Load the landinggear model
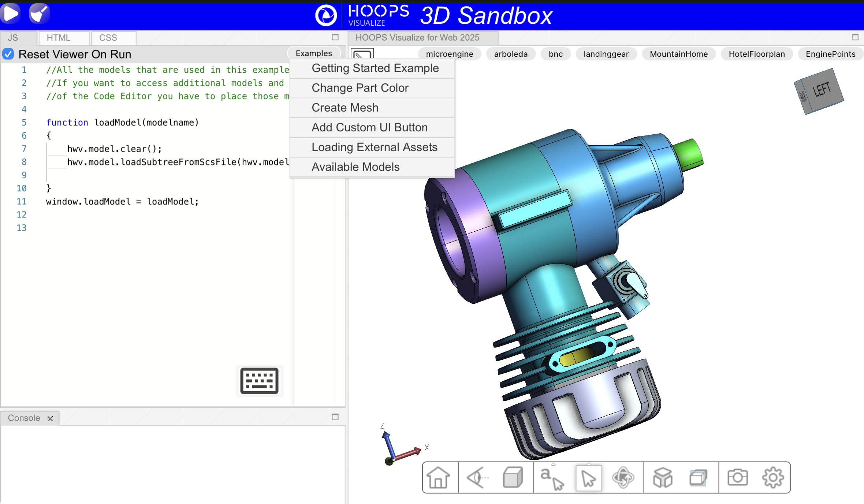The image size is (864, 504). tap(606, 54)
